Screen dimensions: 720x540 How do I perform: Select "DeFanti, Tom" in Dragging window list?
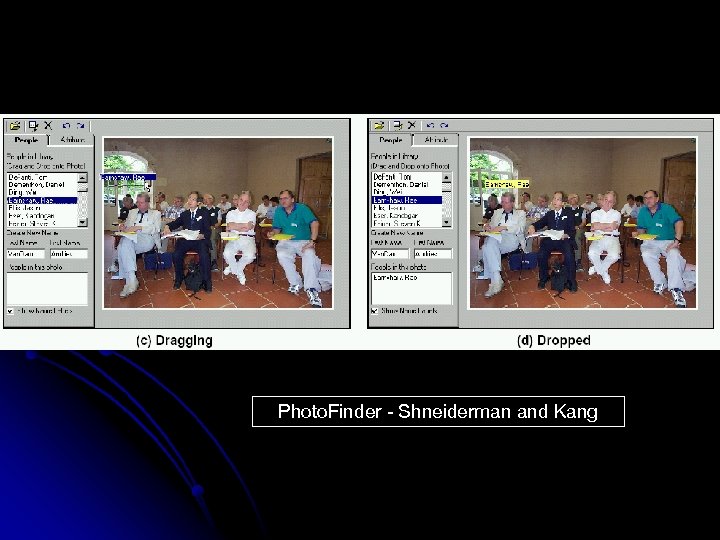[x=42, y=177]
